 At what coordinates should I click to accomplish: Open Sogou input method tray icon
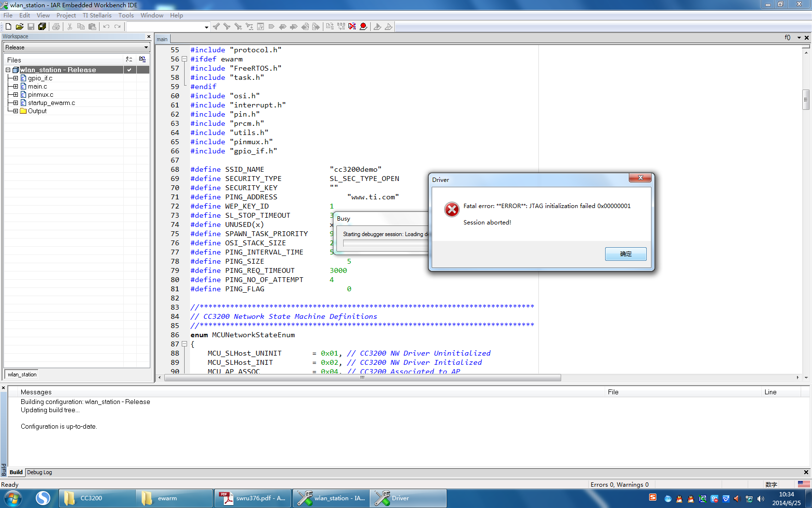[x=652, y=498]
